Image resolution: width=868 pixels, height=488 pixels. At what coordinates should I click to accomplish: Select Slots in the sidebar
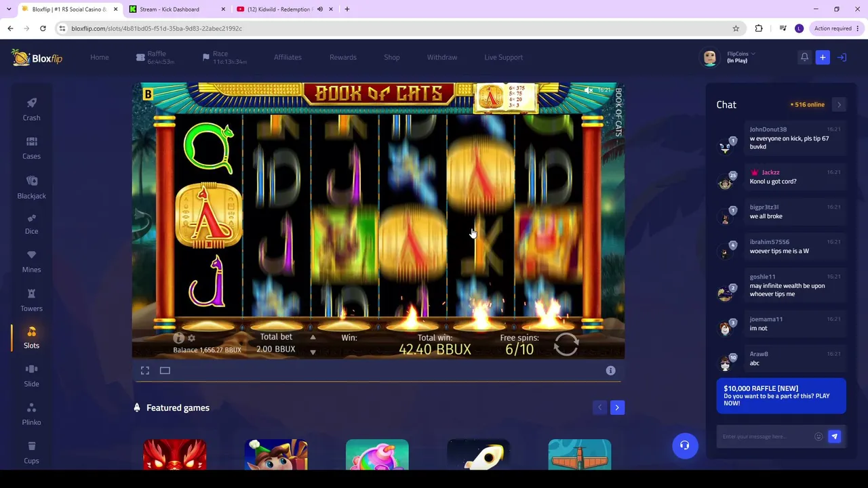click(31, 338)
